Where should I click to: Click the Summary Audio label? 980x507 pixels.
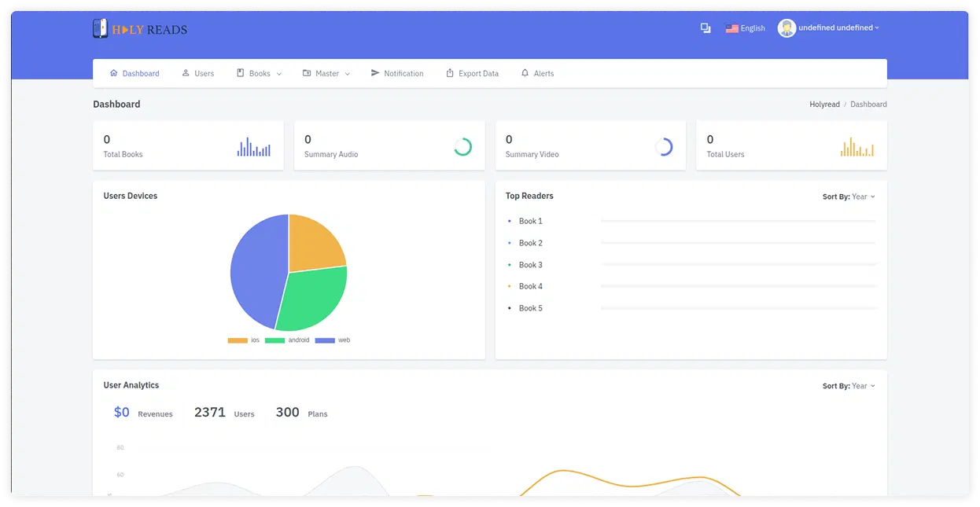click(331, 155)
